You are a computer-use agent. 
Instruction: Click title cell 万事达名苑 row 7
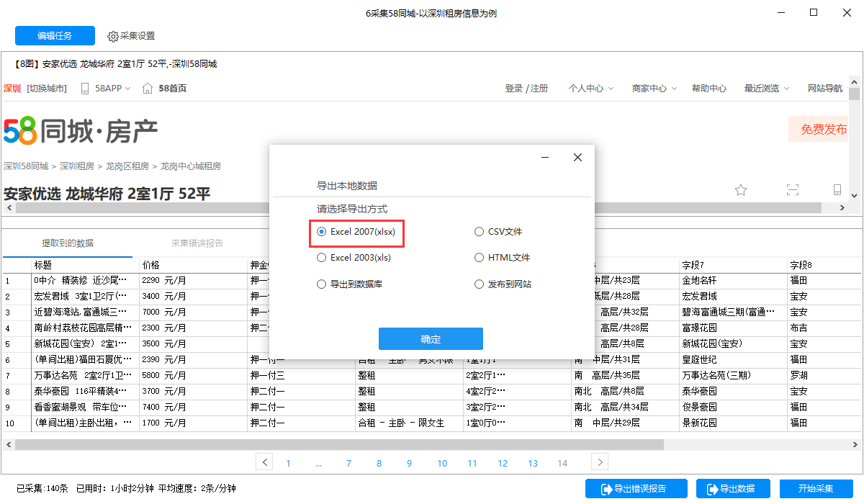pos(85,375)
